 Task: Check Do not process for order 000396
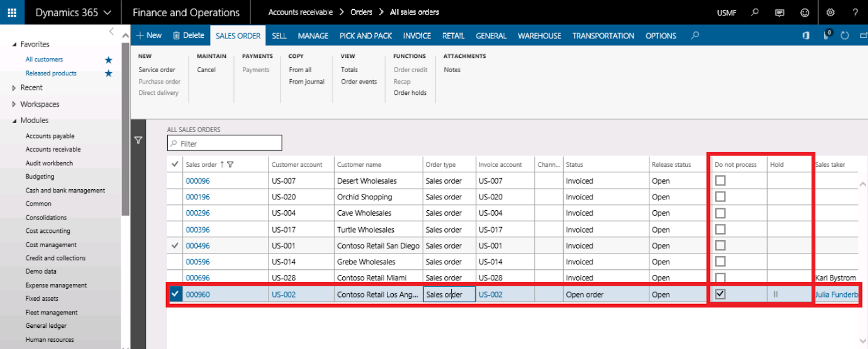coord(720,229)
